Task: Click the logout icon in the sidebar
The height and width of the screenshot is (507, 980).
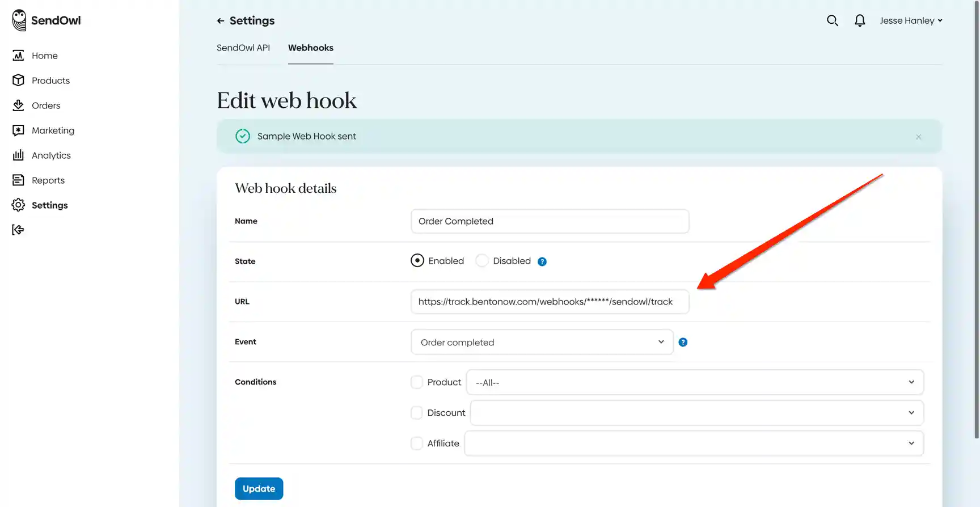Action: [18, 230]
